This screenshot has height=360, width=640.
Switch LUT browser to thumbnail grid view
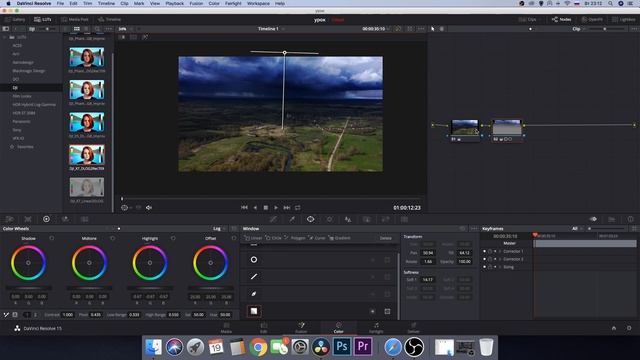[x=76, y=29]
